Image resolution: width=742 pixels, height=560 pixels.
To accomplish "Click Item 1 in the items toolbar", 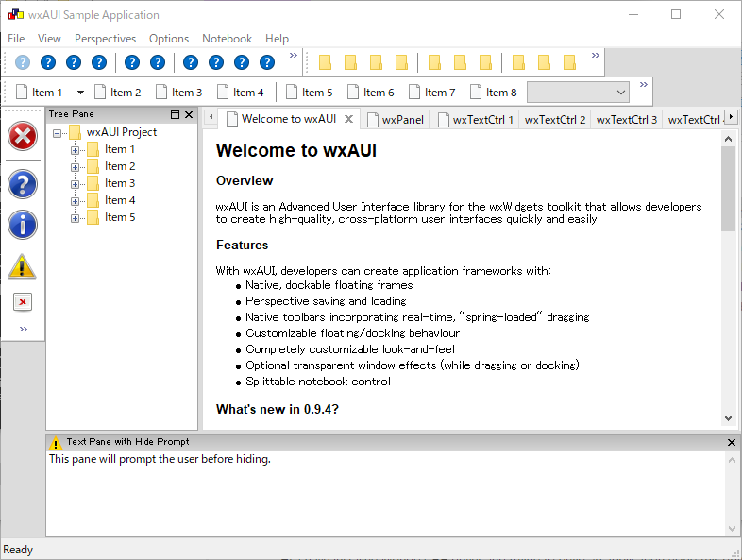I will coord(40,92).
